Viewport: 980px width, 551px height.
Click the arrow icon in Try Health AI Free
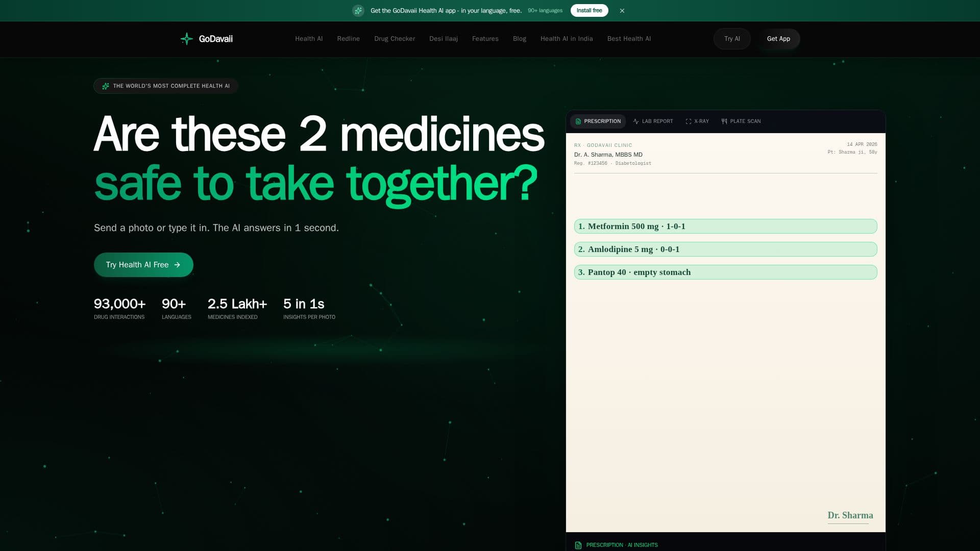[177, 265]
